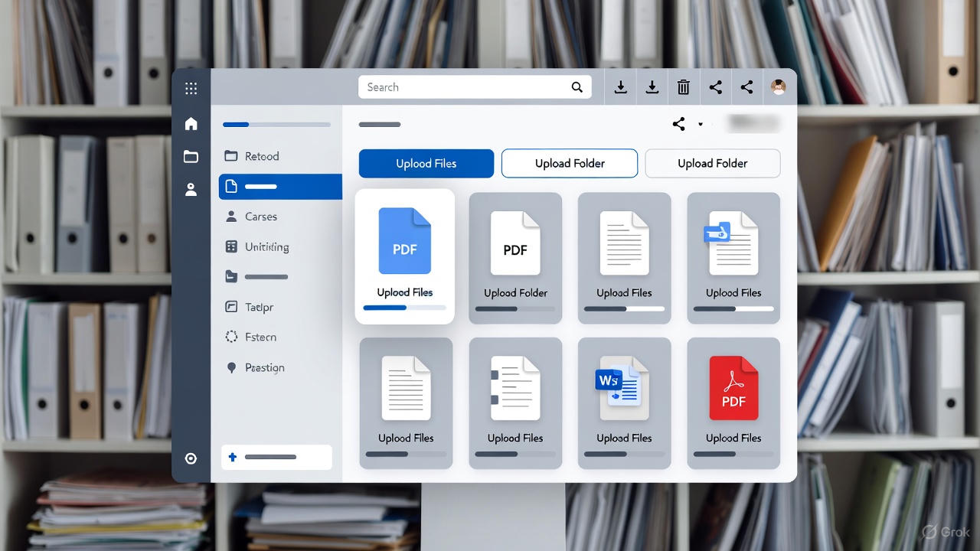Click the plus add button in sidebar
Screen dimensions: 980x551
click(233, 457)
